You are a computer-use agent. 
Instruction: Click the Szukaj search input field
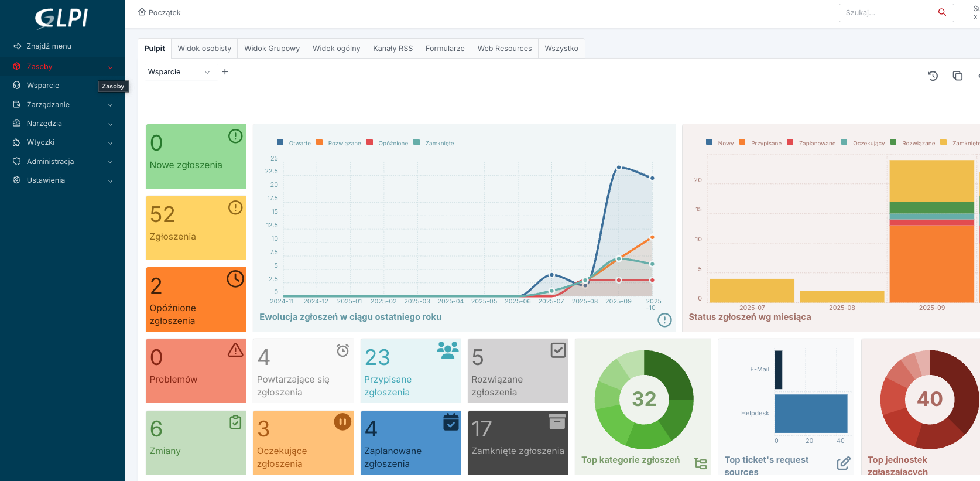(888, 12)
